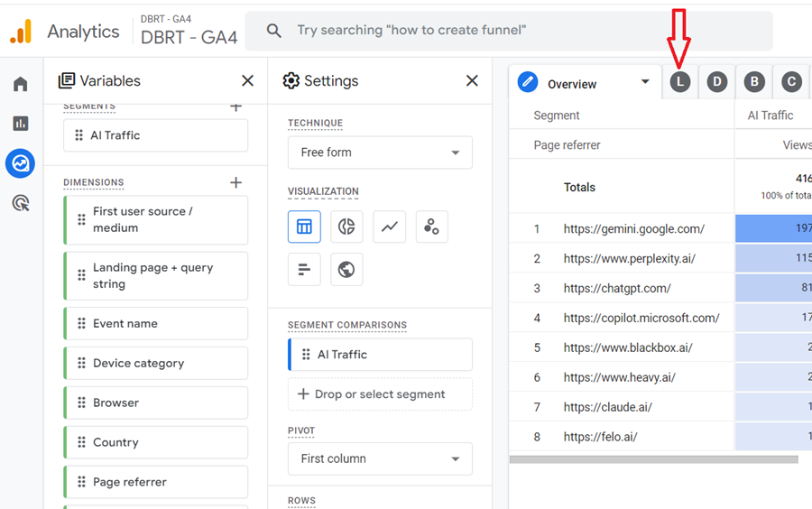Open the Home icon in left navigation
The image size is (812, 509).
pyautogui.click(x=20, y=84)
